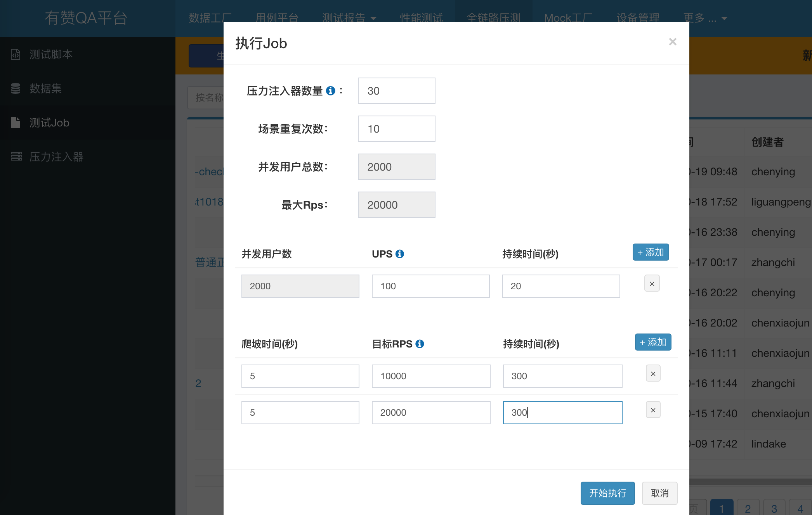The height and width of the screenshot is (515, 812).
Task: Click info icon beside 压力注入器数量
Action: pyautogui.click(x=331, y=91)
